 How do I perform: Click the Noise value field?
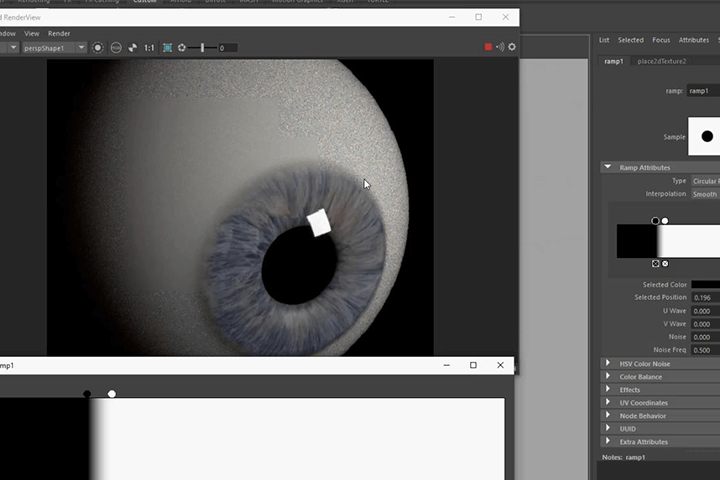point(706,337)
